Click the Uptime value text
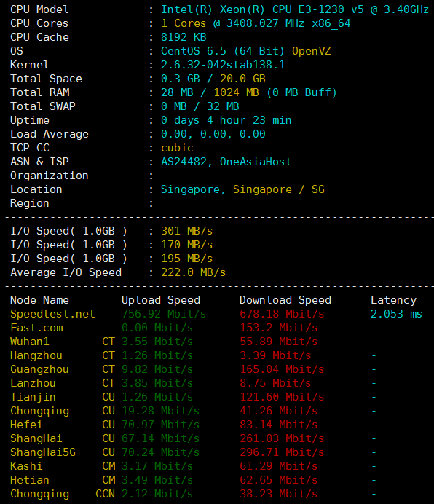Screen dimensions: 434x504 (226, 120)
